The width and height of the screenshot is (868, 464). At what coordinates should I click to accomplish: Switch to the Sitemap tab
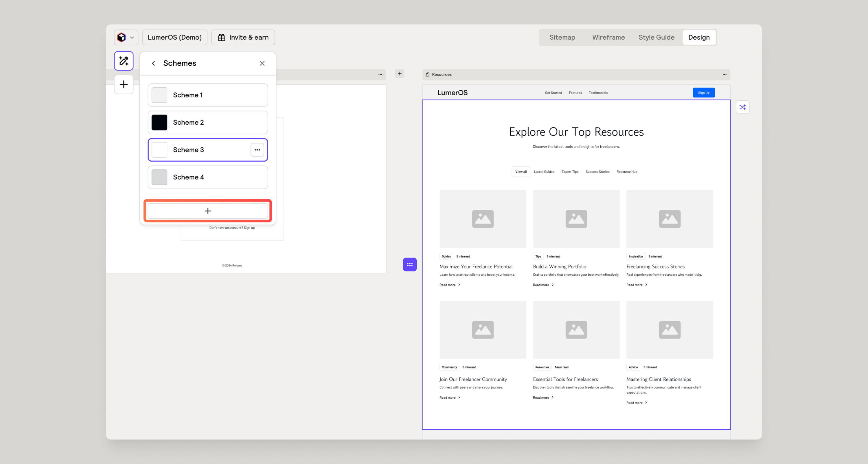(x=562, y=37)
